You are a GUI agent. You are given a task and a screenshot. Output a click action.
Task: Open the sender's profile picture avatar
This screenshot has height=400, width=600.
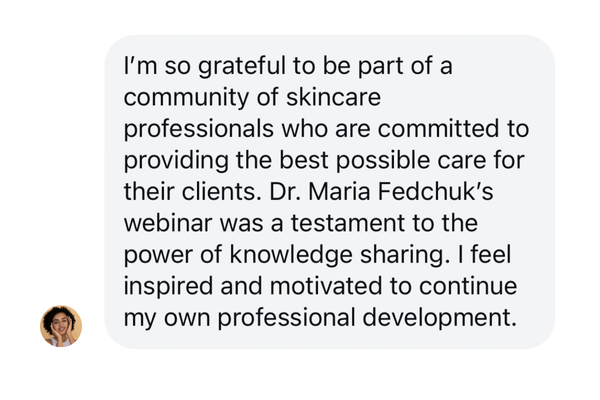(x=61, y=326)
